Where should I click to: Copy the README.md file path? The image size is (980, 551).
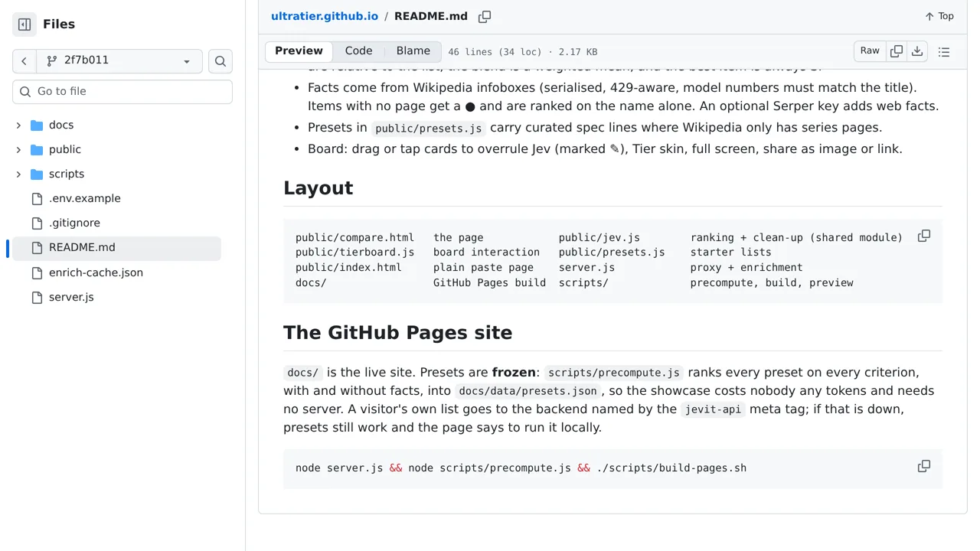pyautogui.click(x=485, y=17)
